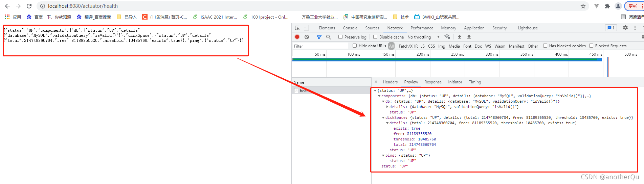
Task: Click the address bar URL localhost:8080/actuator/health
Action: coord(83,6)
